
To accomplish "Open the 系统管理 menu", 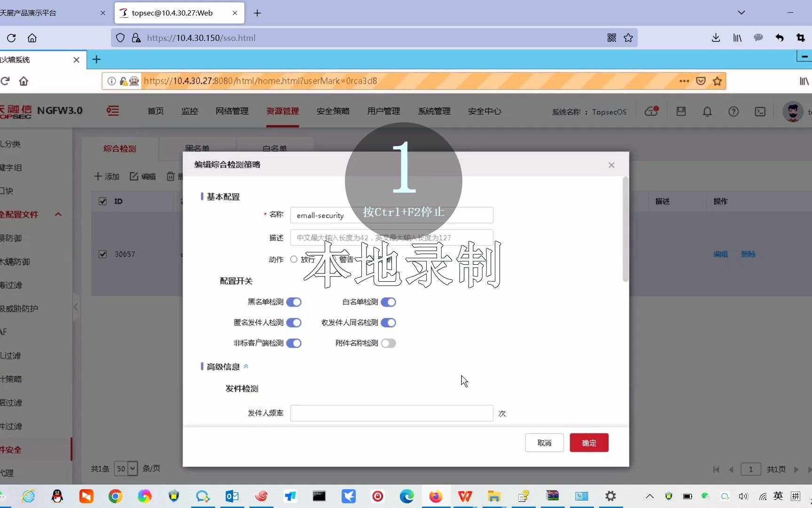I will [x=435, y=111].
